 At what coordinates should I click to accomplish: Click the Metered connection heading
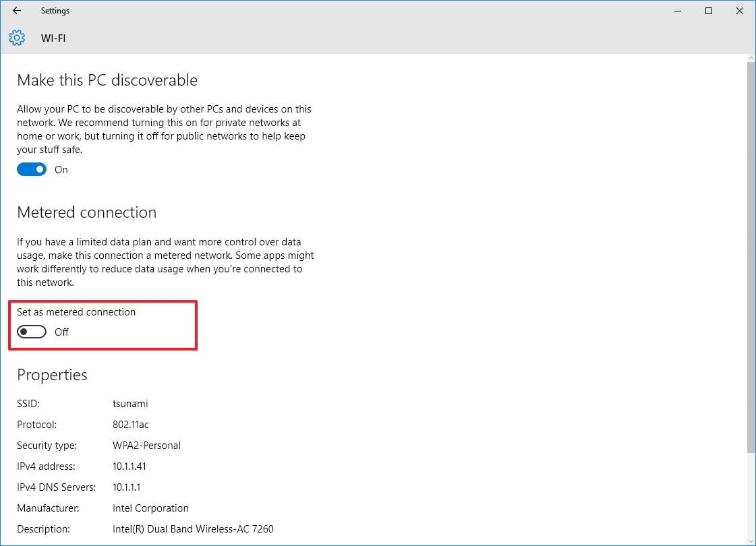(86, 212)
